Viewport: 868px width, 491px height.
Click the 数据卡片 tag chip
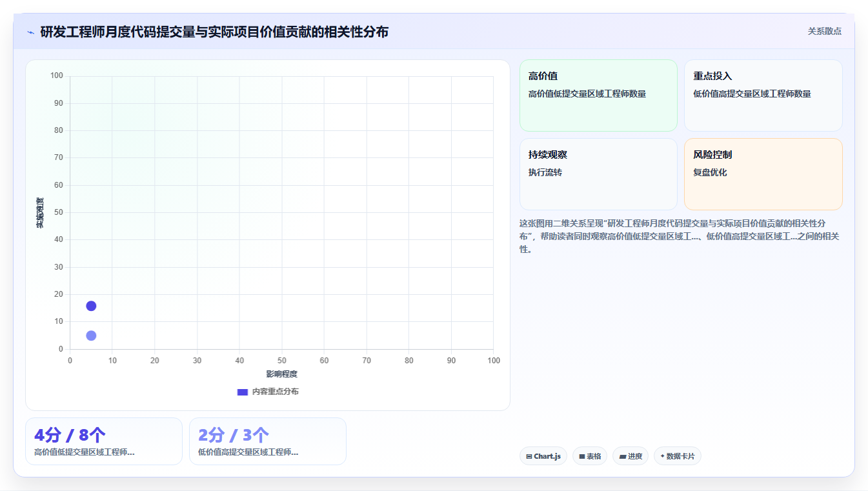click(x=677, y=456)
